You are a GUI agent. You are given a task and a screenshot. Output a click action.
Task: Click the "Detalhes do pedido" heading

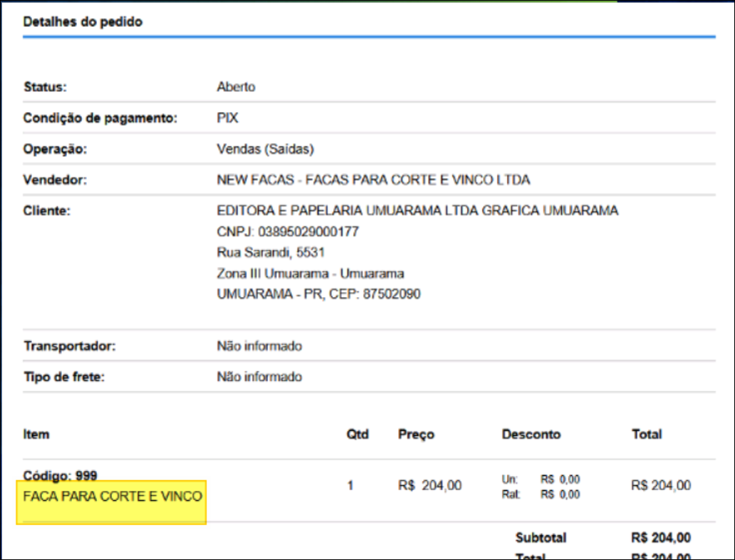(x=83, y=21)
